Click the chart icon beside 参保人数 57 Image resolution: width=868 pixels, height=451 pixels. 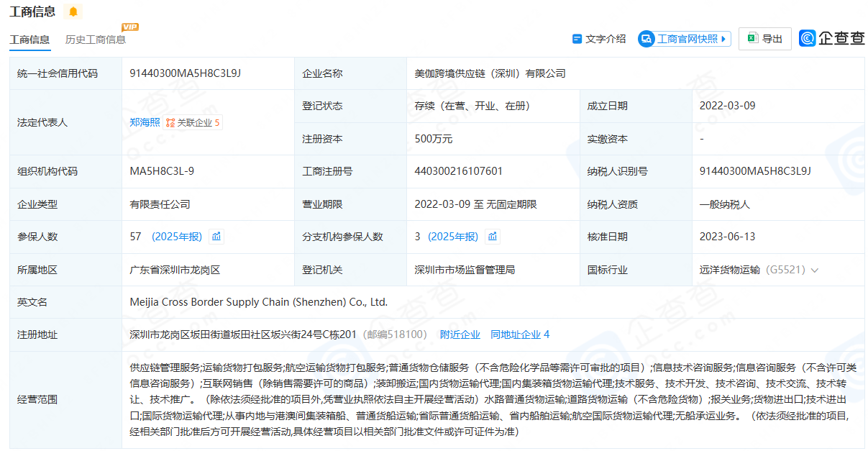click(x=216, y=237)
